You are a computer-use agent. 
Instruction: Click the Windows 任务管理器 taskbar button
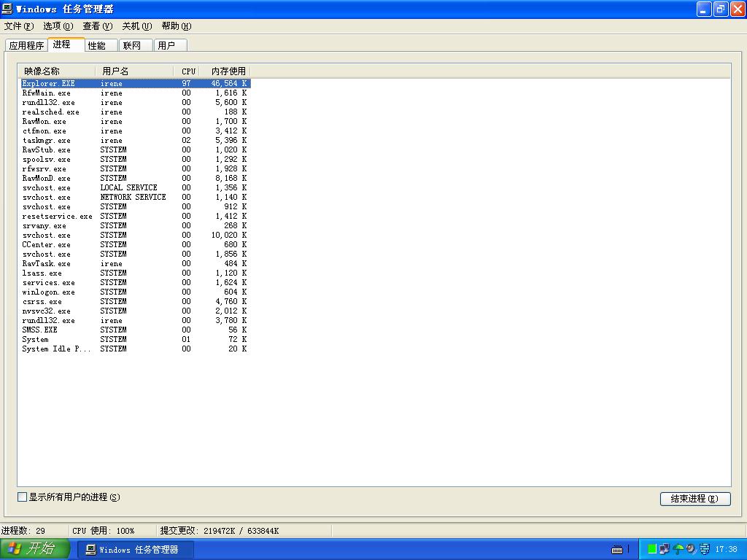(135, 550)
